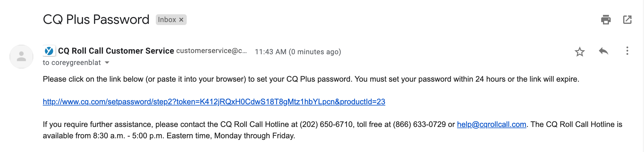Screen dimensions: 644x152
Task: Click the Inbox label tag
Action: tap(167, 20)
